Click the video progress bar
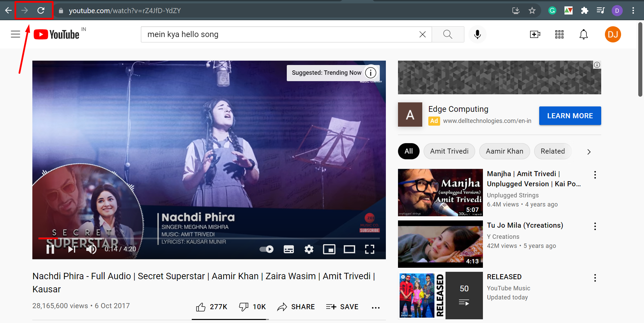Viewport: 644px width, 323px height. (209, 238)
